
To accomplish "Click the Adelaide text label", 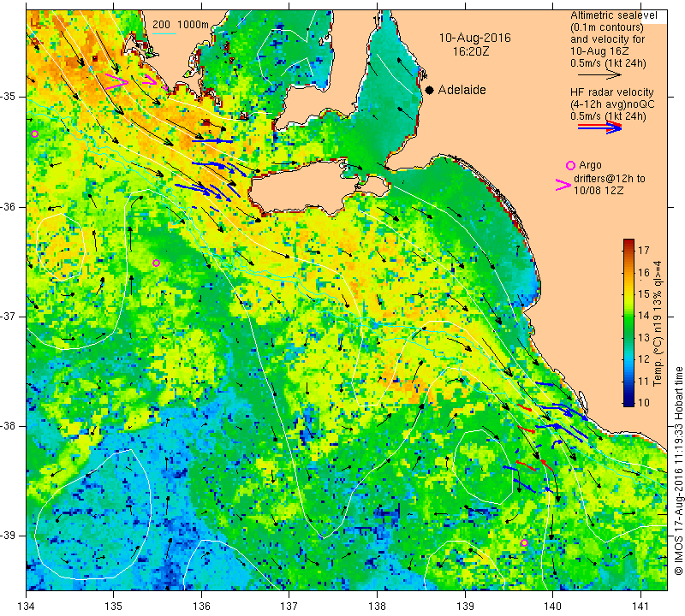I will click(462, 90).
